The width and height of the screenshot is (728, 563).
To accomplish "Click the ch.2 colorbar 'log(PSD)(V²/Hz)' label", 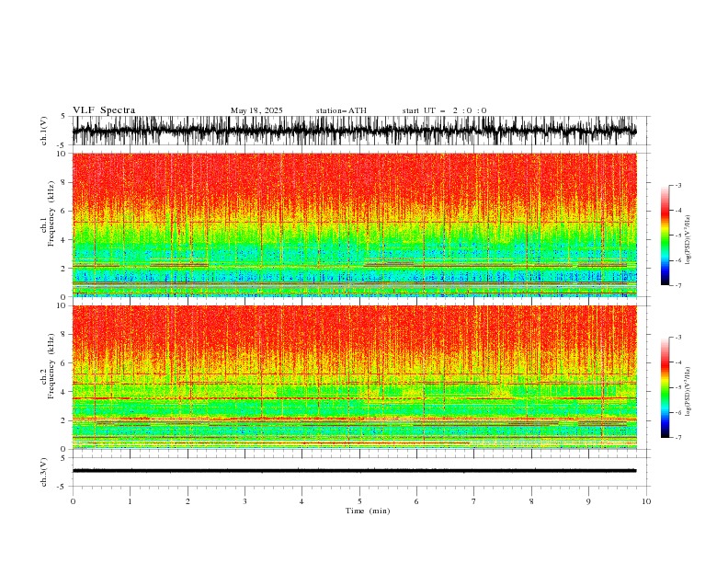I will pyautogui.click(x=688, y=392).
